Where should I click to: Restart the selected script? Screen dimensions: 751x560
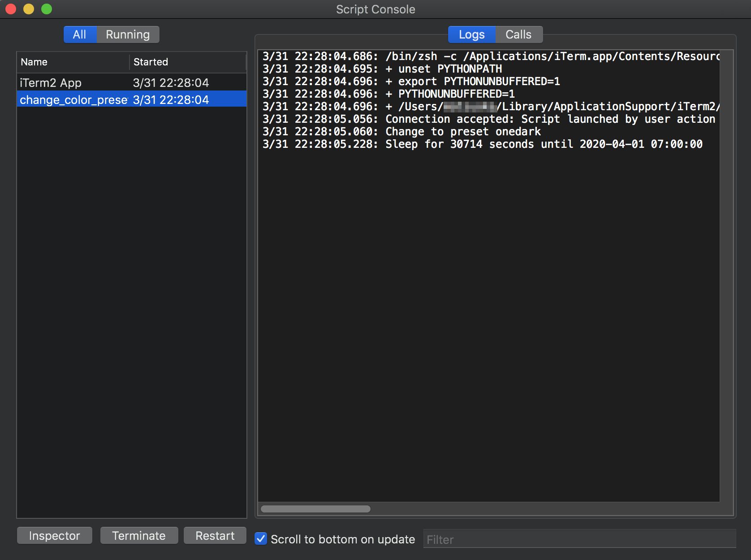(x=215, y=535)
